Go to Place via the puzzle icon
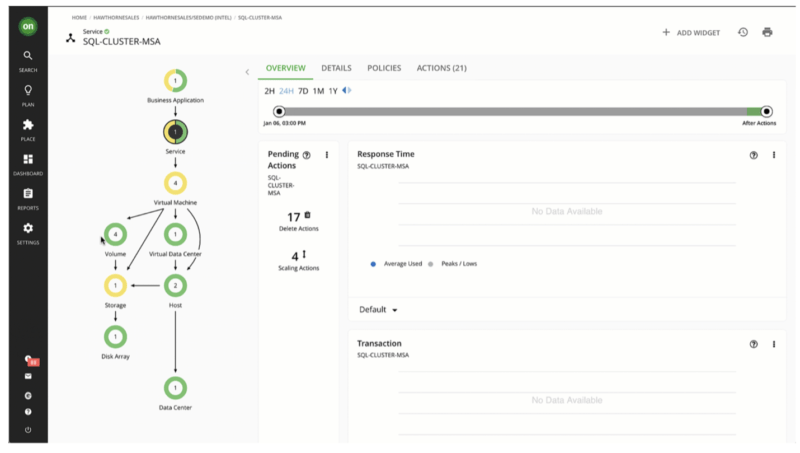 click(x=28, y=127)
